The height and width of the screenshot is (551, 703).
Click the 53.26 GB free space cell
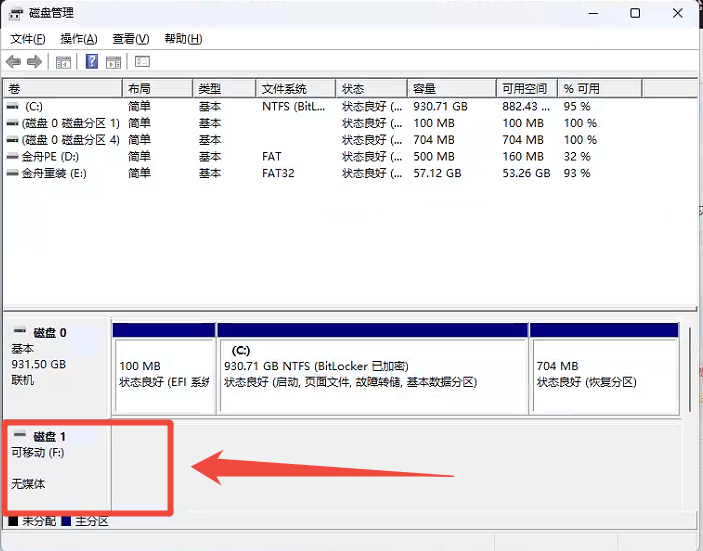pos(526,173)
